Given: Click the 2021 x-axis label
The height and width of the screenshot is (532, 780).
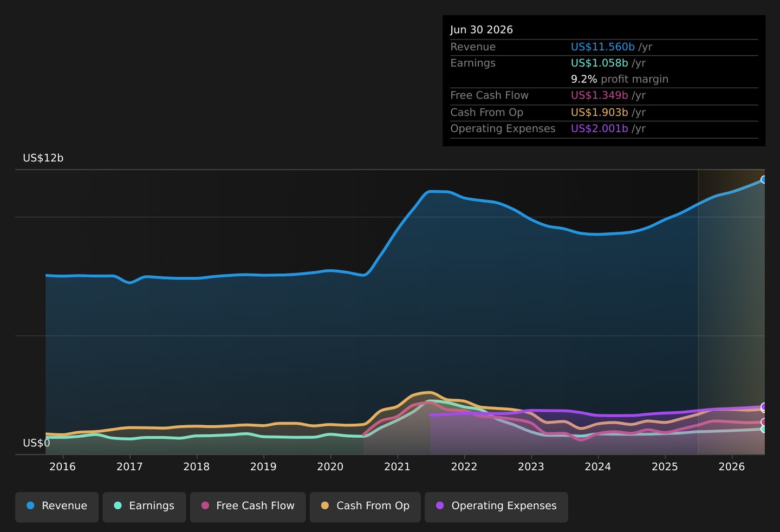Looking at the screenshot, I should click(397, 467).
